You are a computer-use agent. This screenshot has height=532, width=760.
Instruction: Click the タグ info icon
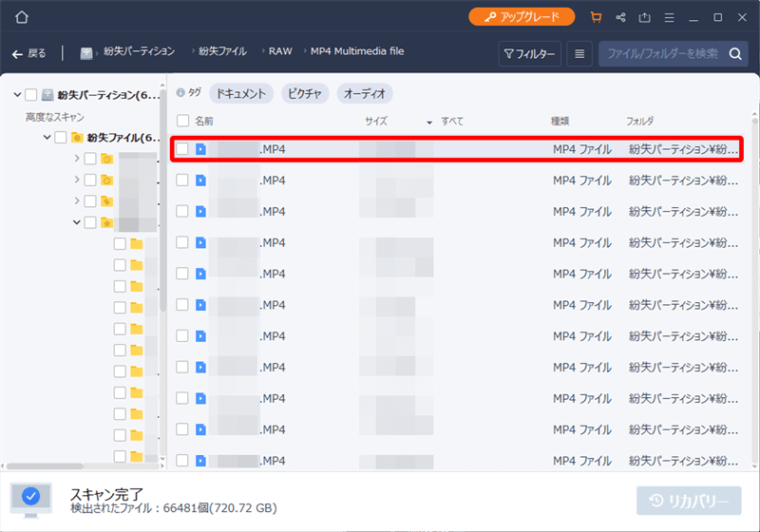click(180, 92)
